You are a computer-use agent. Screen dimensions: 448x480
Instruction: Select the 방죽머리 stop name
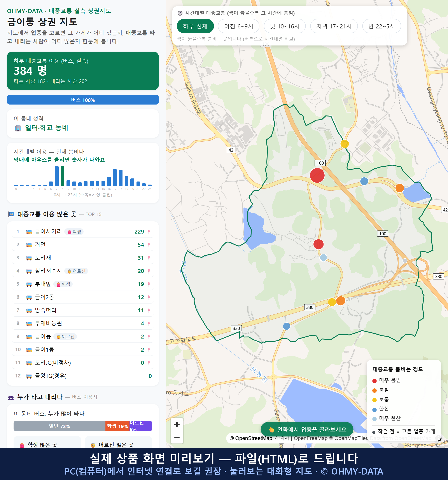(45, 310)
